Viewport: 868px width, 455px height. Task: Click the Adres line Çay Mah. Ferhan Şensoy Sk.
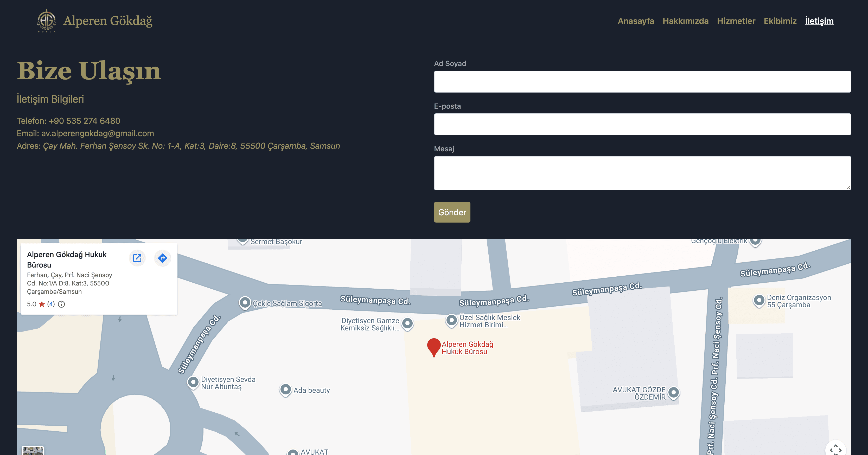tap(178, 146)
